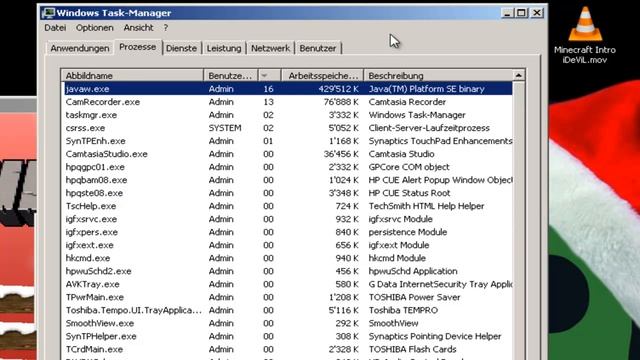Open the Netzwerk tab
The width and height of the screenshot is (640, 360).
coord(270,48)
